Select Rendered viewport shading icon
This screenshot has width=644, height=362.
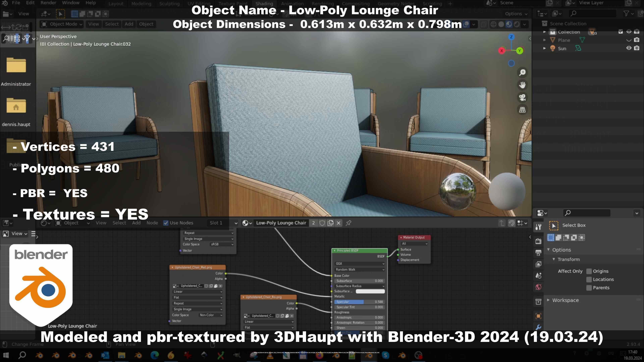tap(517, 24)
